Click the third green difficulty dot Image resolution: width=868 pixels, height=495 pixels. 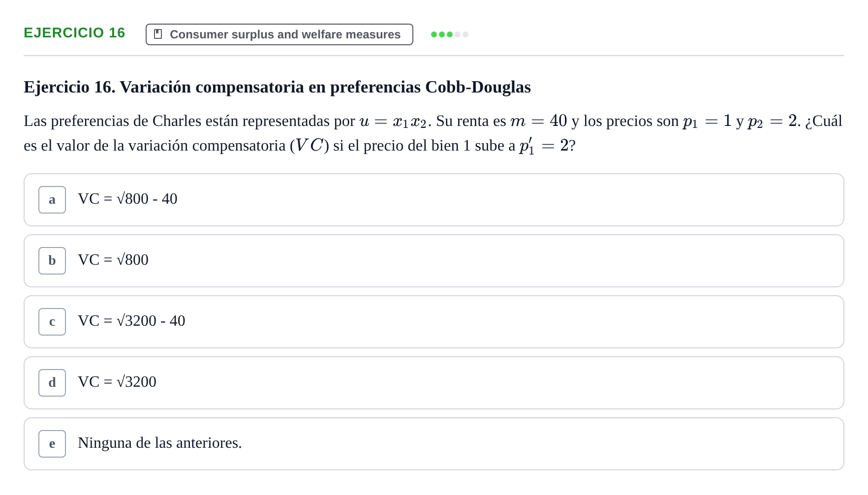coord(450,34)
